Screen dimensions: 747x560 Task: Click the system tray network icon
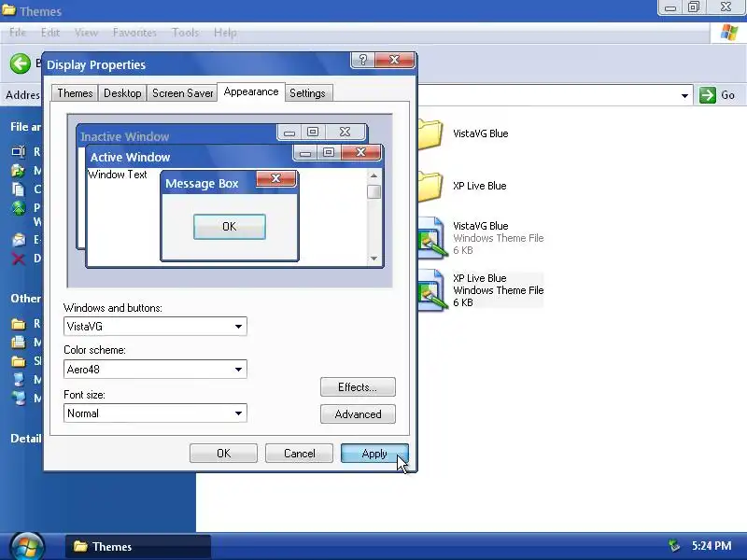pyautogui.click(x=673, y=545)
